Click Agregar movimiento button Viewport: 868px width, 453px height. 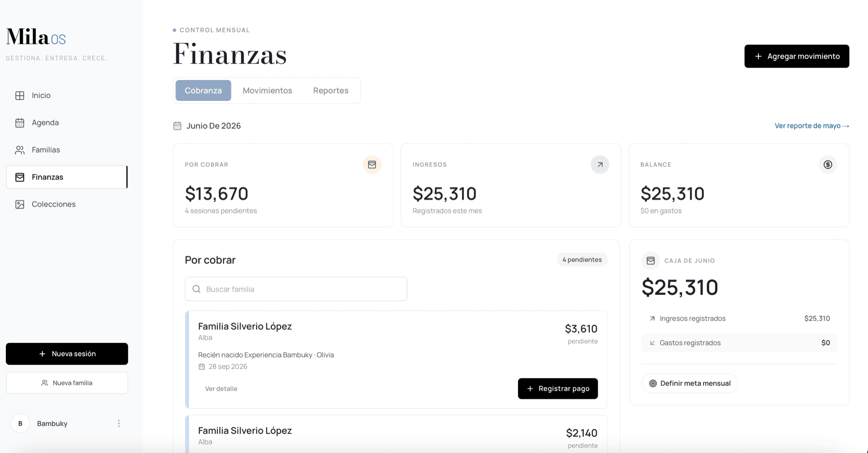(797, 56)
